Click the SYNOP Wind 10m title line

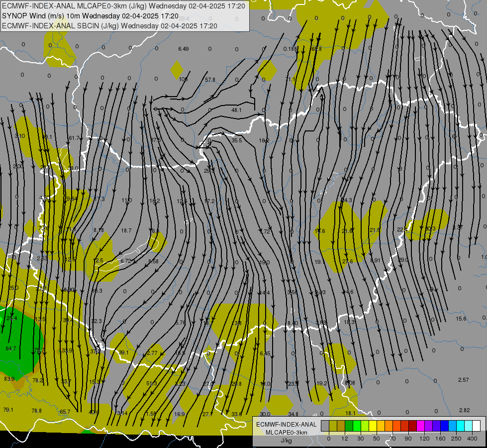click(90, 16)
